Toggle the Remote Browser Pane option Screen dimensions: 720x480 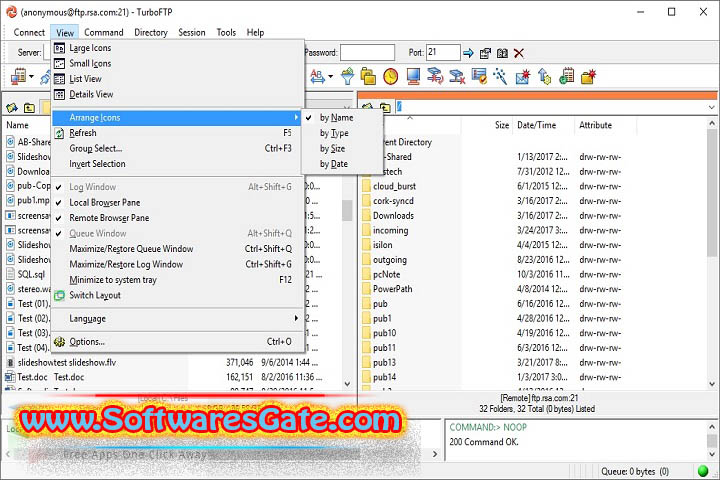[177, 218]
